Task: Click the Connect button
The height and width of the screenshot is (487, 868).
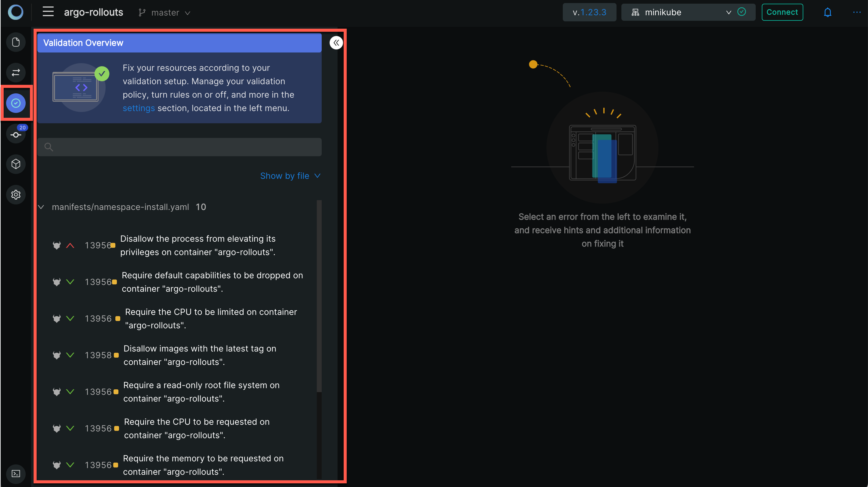Action: (x=782, y=13)
